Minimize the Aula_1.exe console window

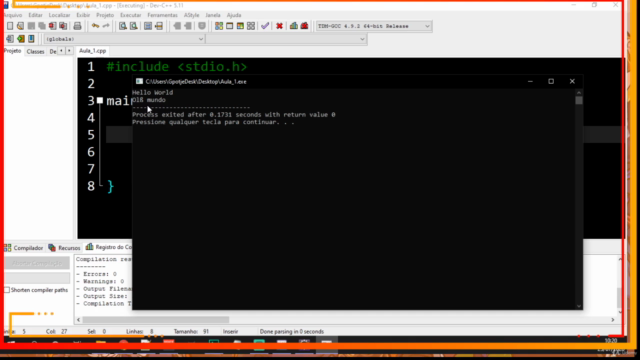(530, 82)
